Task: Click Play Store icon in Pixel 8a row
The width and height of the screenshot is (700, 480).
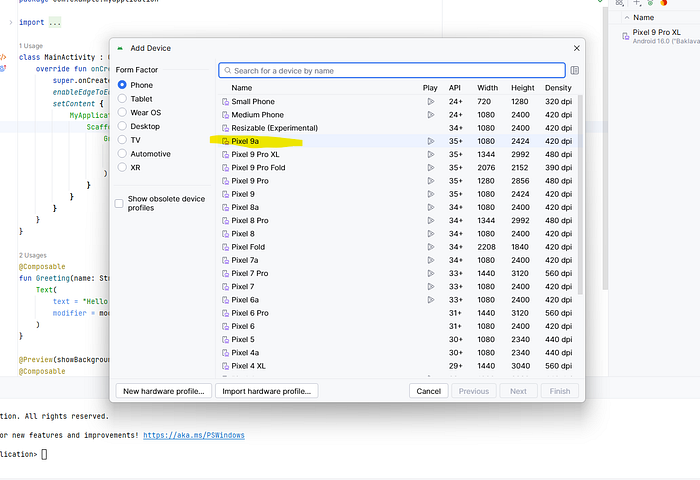Action: pyautogui.click(x=430, y=207)
